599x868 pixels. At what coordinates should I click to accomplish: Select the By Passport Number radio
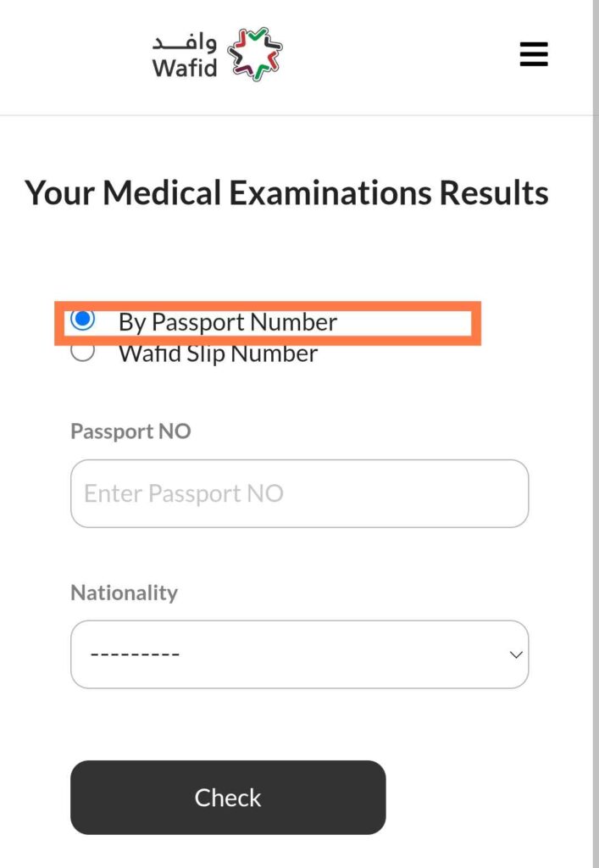82,320
